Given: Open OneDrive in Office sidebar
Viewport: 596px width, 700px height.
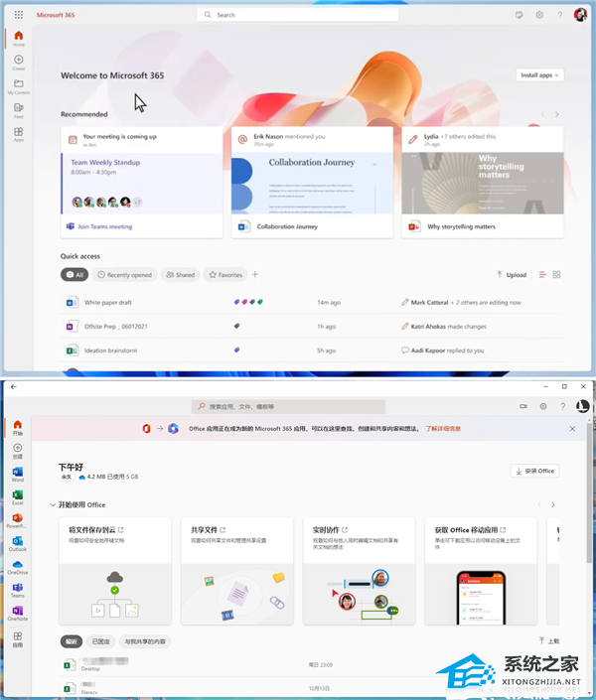Looking at the screenshot, I should [x=18, y=567].
